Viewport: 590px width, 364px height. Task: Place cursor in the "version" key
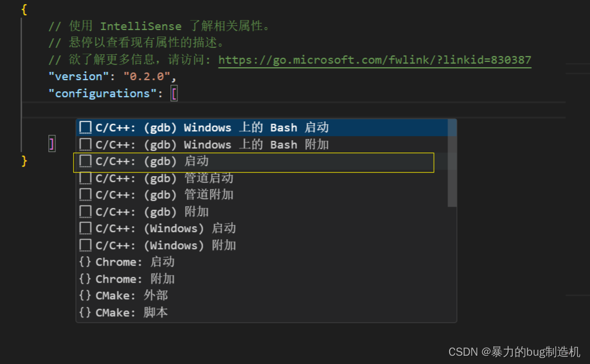coord(78,77)
